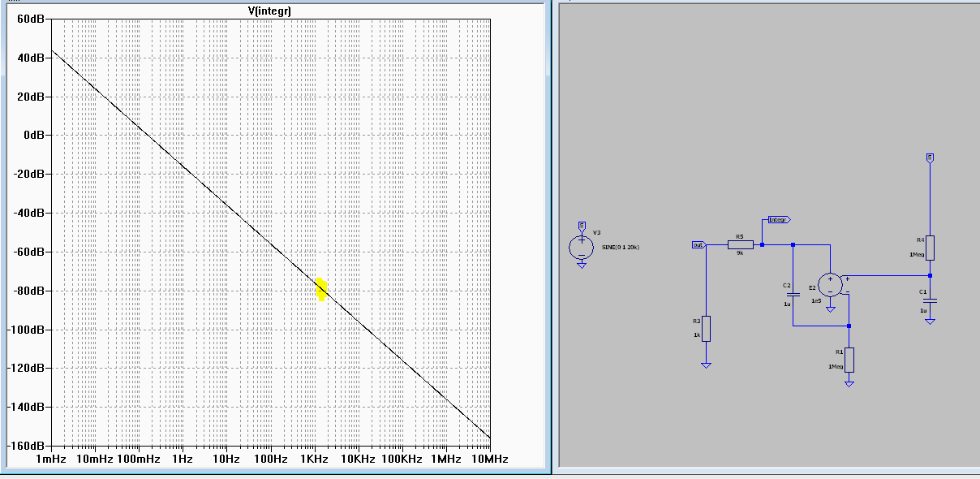
Task: Click the ground symbol under V3
Action: (x=581, y=264)
